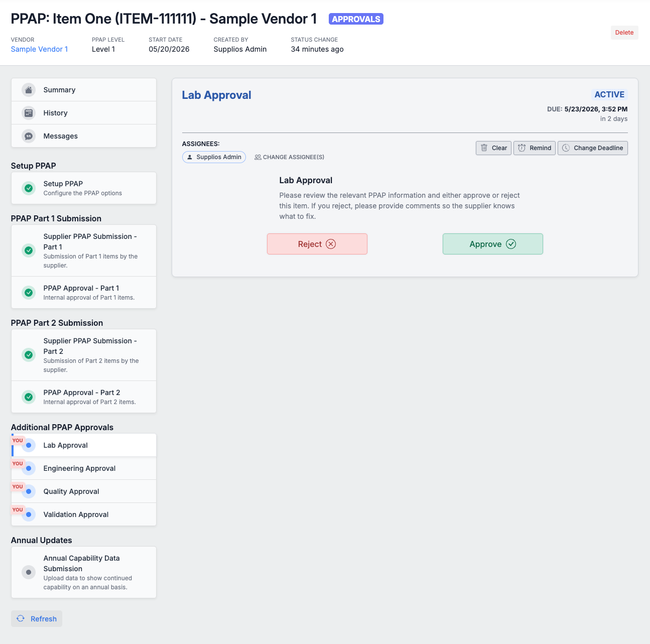This screenshot has height=644, width=650.
Task: Click the trash icon in Clear button
Action: [484, 148]
